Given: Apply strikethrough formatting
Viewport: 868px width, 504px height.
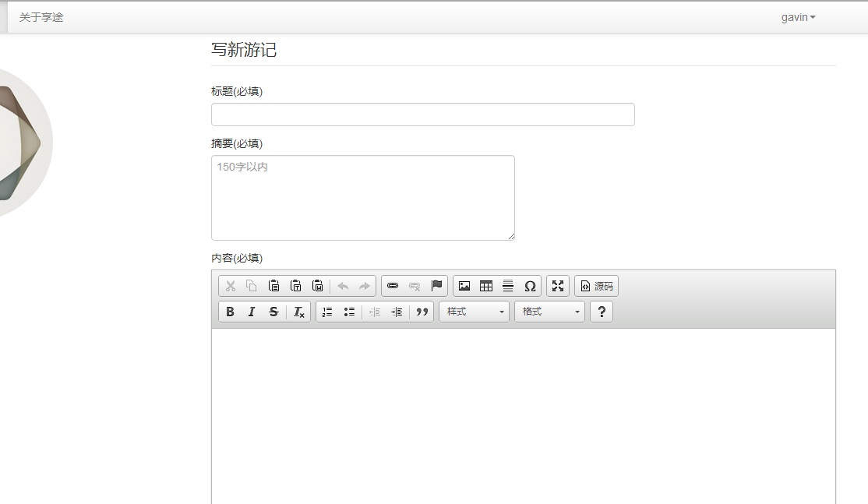Looking at the screenshot, I should (x=273, y=312).
